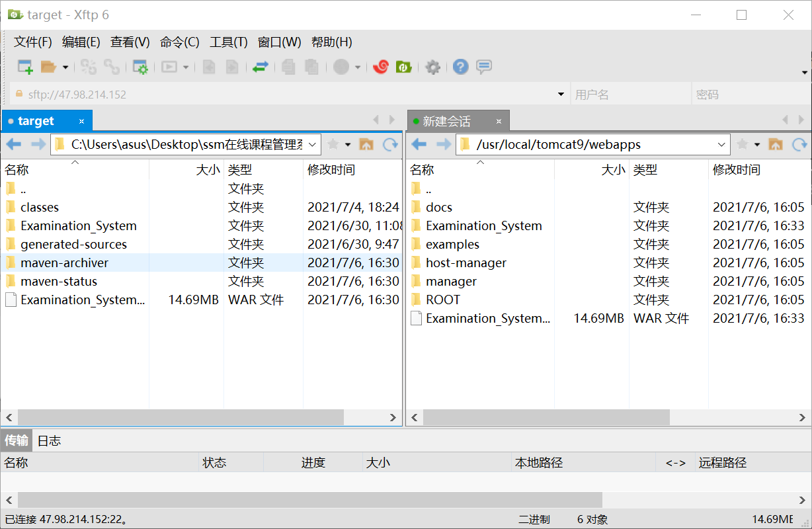Open the sessions folder icon

pos(48,67)
